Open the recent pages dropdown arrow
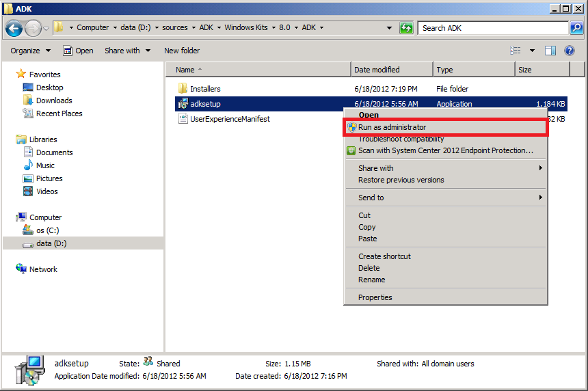 coord(46,28)
